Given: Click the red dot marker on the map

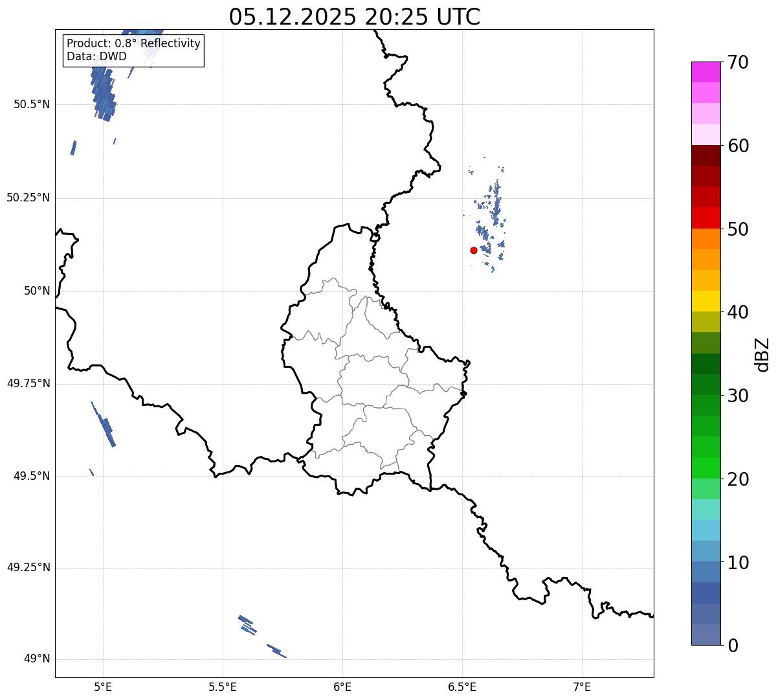Looking at the screenshot, I should 474,250.
